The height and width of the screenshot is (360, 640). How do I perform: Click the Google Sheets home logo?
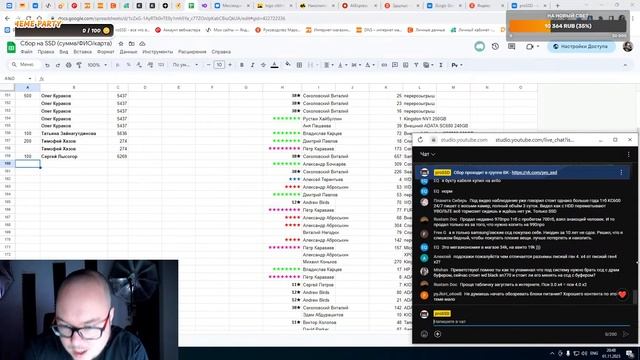click(x=11, y=47)
